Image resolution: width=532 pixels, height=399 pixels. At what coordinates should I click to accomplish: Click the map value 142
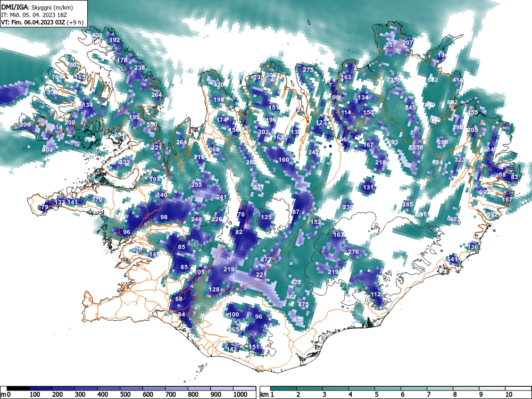pyautogui.click(x=232, y=349)
